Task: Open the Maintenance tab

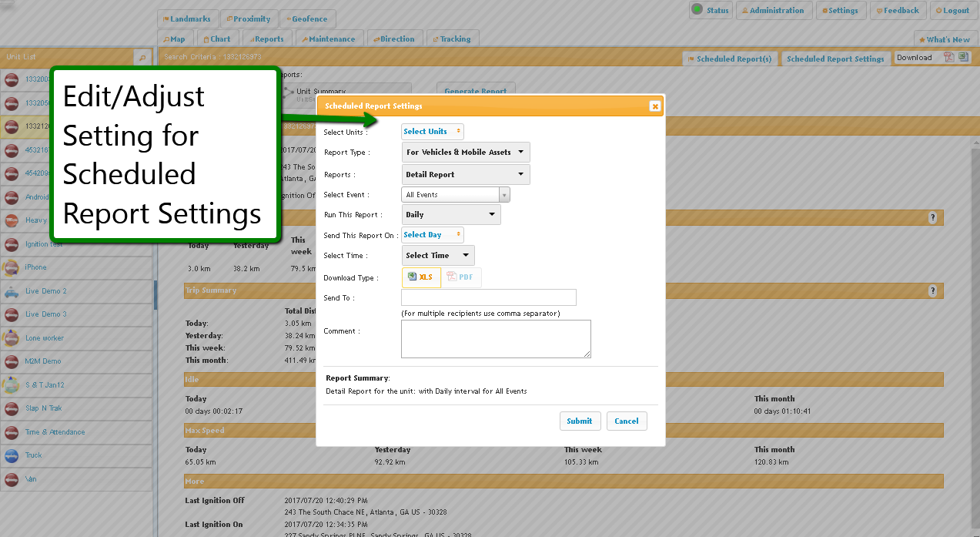Action: pos(329,39)
